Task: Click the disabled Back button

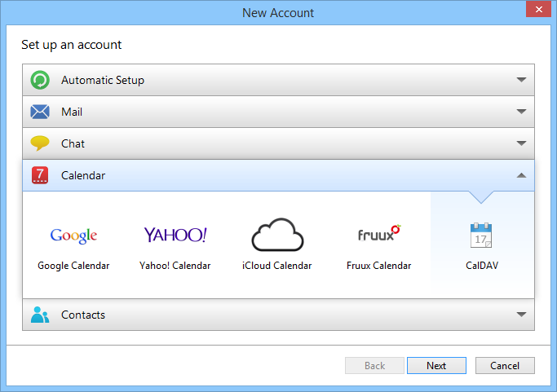Action: click(374, 365)
